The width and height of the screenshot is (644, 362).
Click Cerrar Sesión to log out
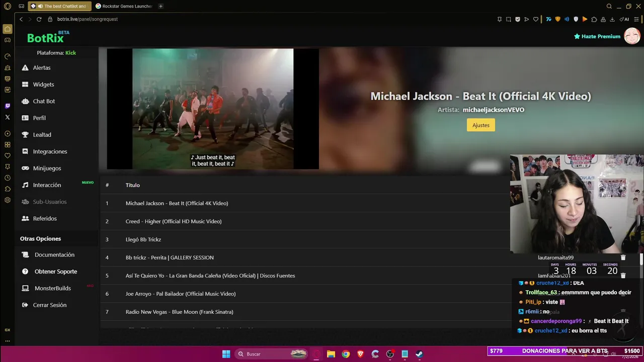(x=49, y=305)
